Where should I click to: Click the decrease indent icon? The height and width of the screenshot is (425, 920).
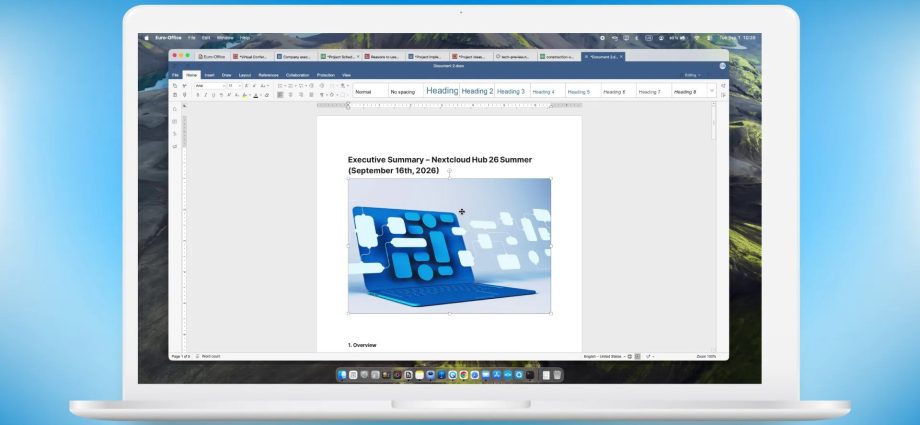(311, 86)
